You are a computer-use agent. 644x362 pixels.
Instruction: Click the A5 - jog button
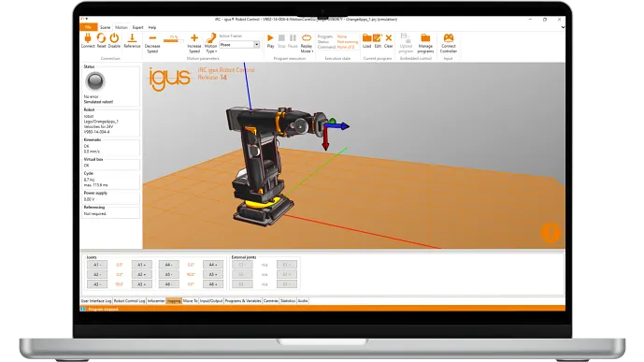point(168,274)
